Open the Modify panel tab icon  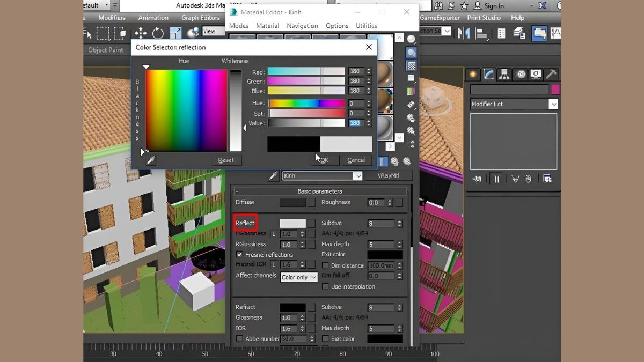488,74
